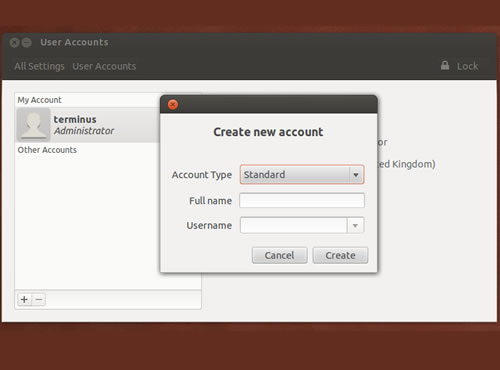
Task: Minimize the User Accounts window
Action: (27, 43)
